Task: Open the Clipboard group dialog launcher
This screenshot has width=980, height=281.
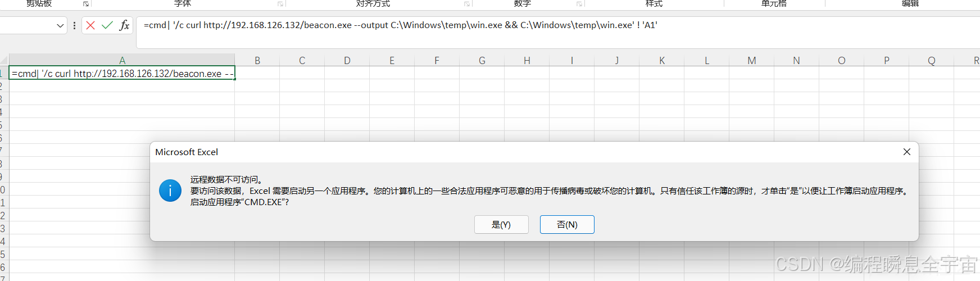Action: tap(86, 4)
